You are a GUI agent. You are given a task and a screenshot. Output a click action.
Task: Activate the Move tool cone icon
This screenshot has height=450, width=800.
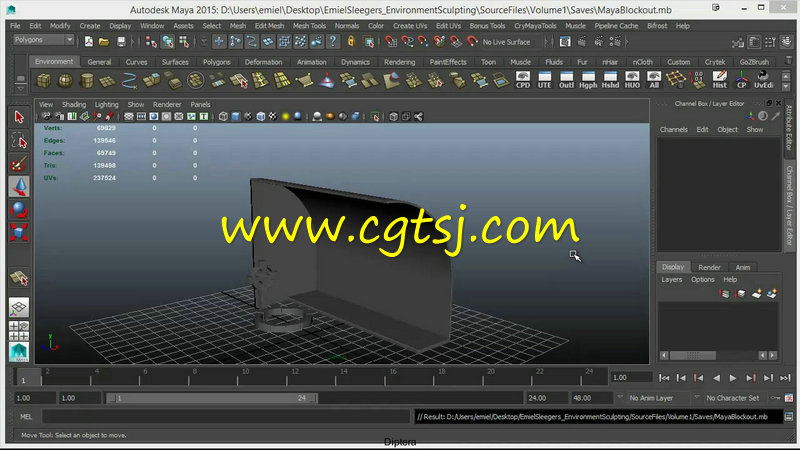click(19, 187)
